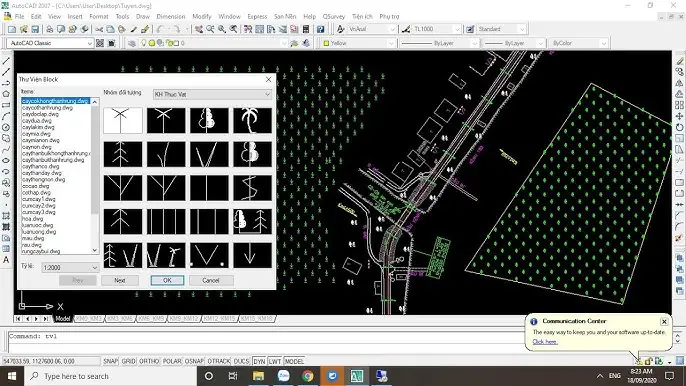
Task: Select the Polygon draw tool
Action: click(x=6, y=94)
